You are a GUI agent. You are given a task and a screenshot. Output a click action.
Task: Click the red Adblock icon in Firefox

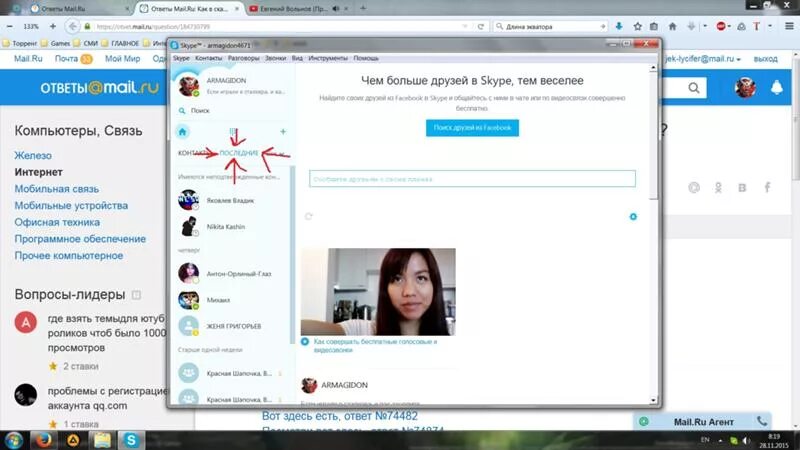click(721, 27)
